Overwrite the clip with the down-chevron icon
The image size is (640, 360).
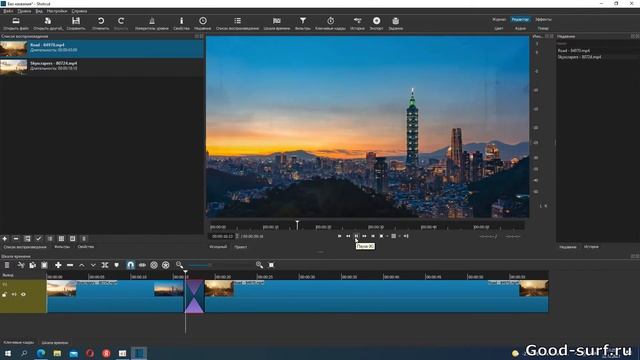point(93,265)
